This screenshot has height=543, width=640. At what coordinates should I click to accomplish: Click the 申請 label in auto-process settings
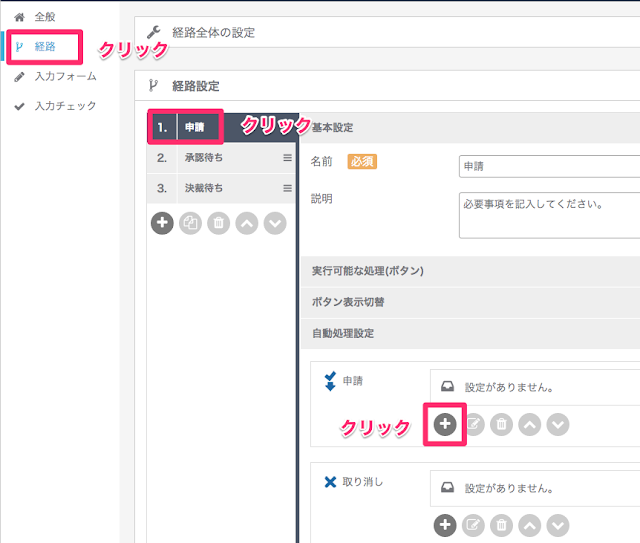tap(353, 381)
